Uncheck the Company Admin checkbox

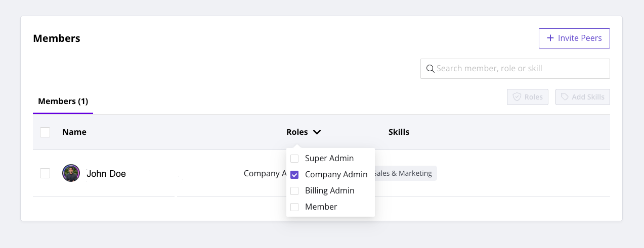click(294, 175)
